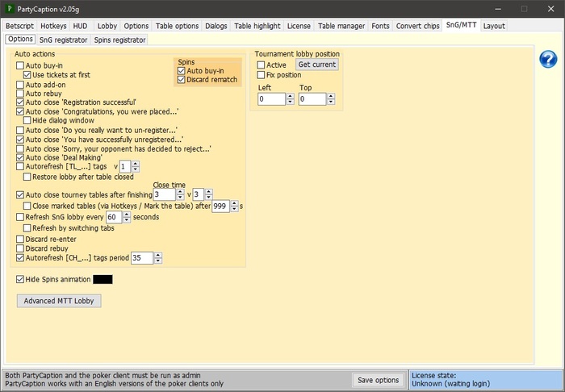Check Discard re-enter option
Screen dimensions: 565x392
[x=20, y=239]
